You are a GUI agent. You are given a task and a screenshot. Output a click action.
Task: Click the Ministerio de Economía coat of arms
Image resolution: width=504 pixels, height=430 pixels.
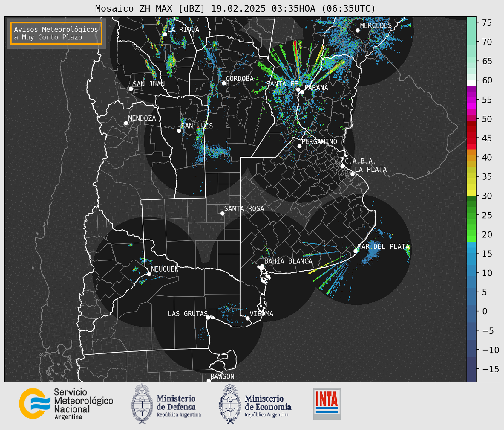[x=230, y=404]
